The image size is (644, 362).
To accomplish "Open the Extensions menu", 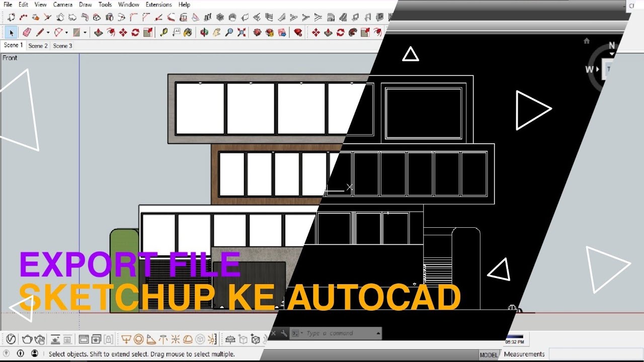I will coord(158,5).
